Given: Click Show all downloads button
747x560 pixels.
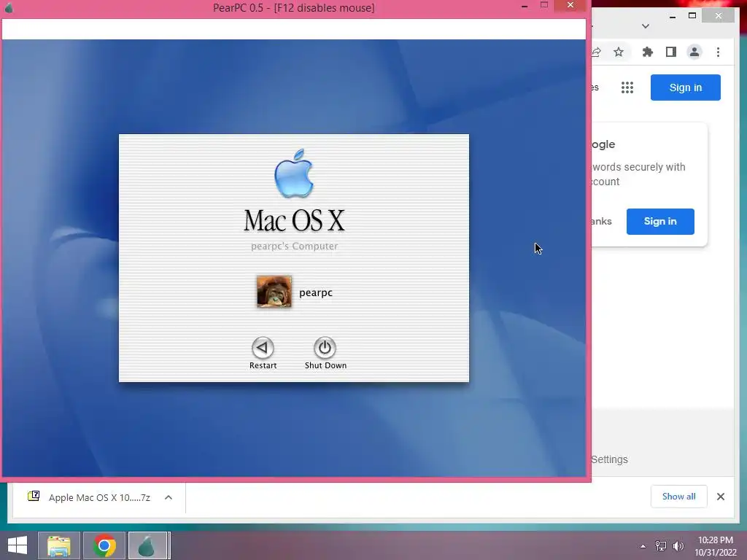Looking at the screenshot, I should tap(679, 497).
